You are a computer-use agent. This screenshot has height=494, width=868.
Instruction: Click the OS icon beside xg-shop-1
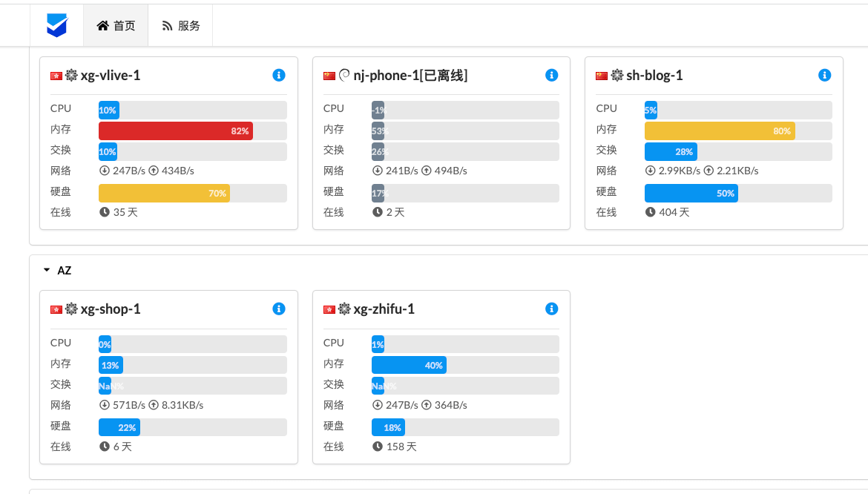click(x=72, y=309)
